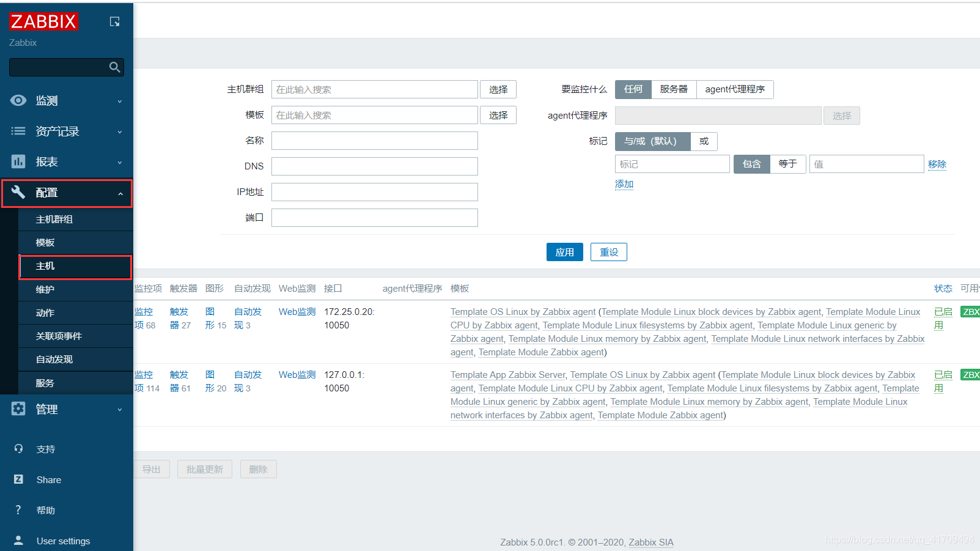The height and width of the screenshot is (551, 980).
Task: Focus the IP地址 input field
Action: [x=375, y=192]
